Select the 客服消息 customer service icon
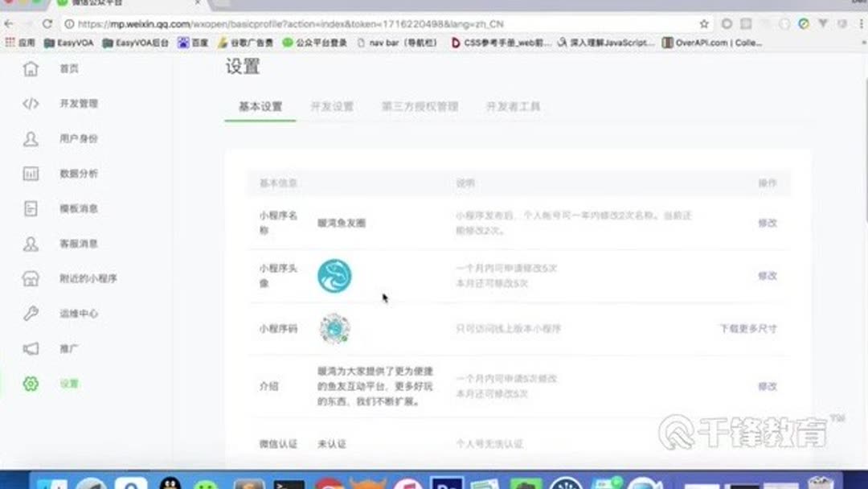Viewport: 868px width, 489px height. pos(31,244)
